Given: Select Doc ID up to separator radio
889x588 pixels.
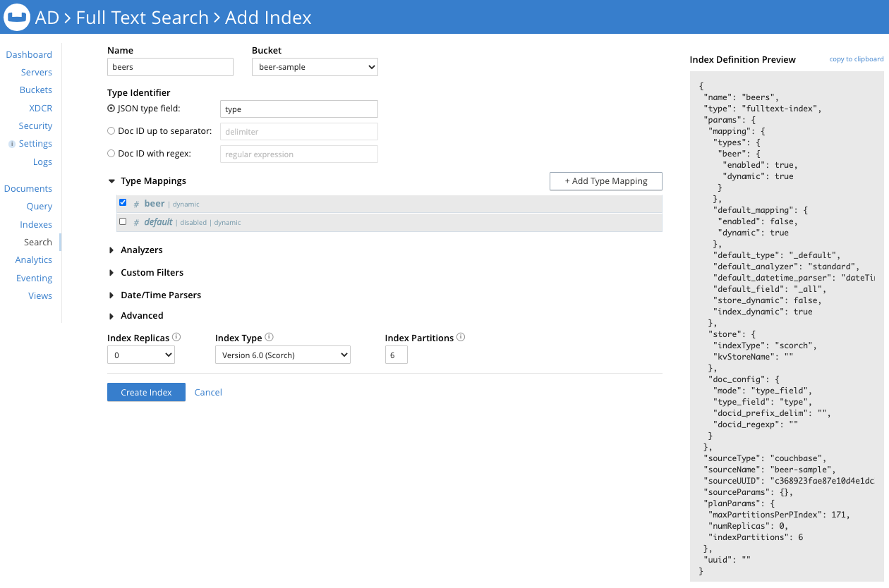Looking at the screenshot, I should point(111,131).
